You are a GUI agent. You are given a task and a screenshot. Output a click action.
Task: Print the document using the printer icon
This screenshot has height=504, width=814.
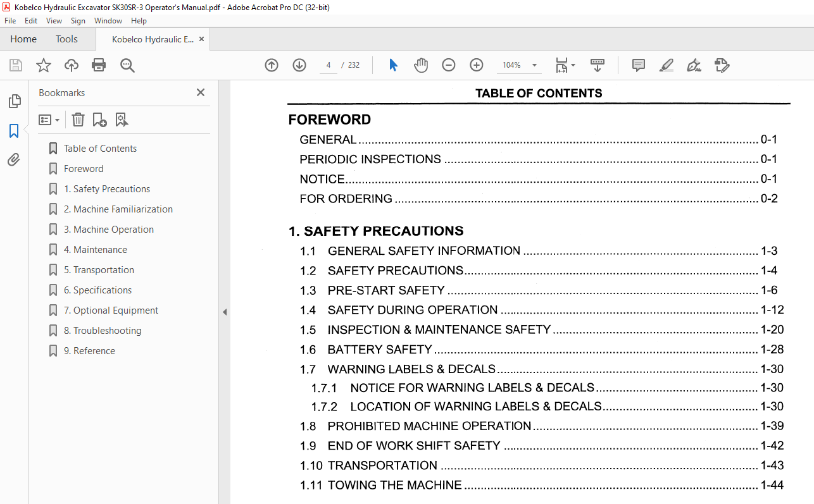[x=99, y=65]
